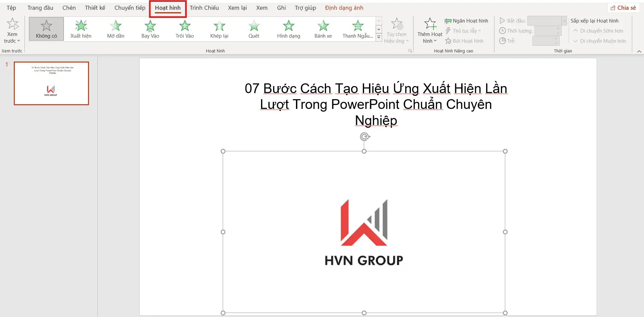This screenshot has width=644, height=317.
Task: Toggle the Ngăn Hoạt hình pane
Action: (466, 21)
